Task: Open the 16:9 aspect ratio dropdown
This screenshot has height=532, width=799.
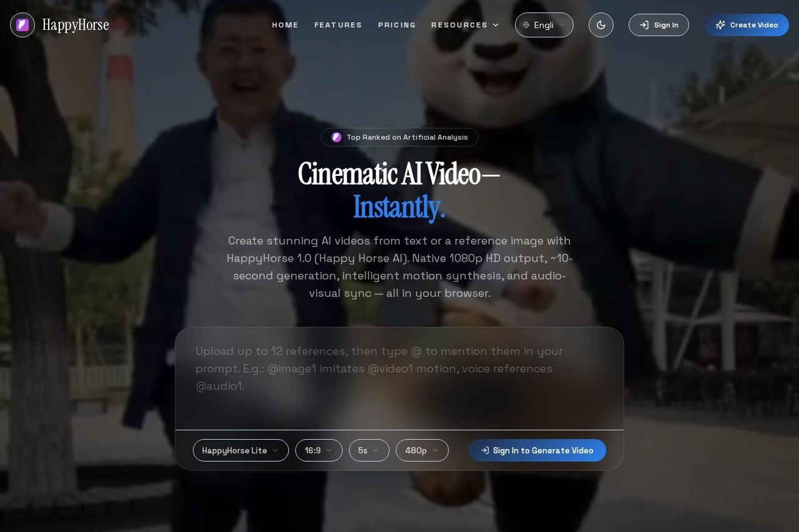Action: point(318,450)
